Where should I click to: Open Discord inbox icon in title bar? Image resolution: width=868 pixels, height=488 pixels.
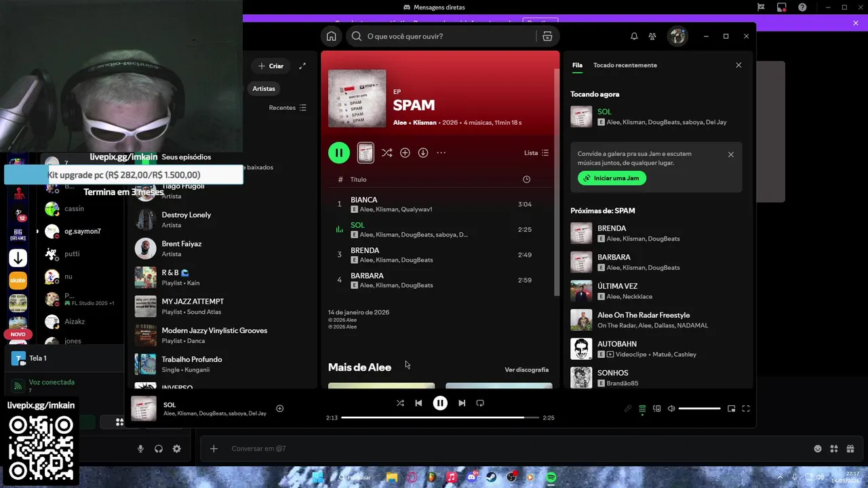click(782, 7)
